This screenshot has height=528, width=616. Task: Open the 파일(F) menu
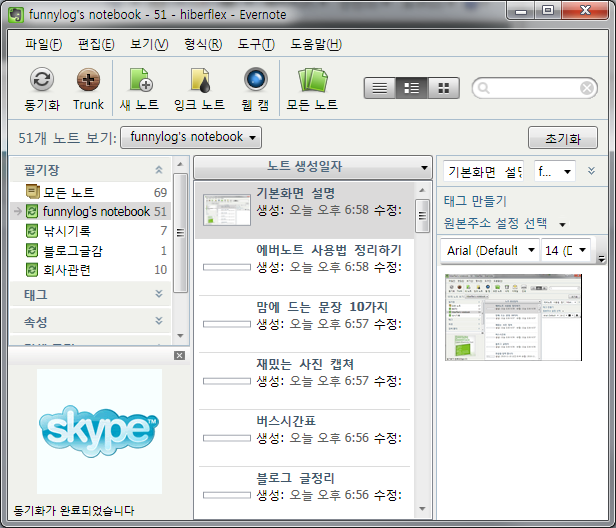[43, 44]
